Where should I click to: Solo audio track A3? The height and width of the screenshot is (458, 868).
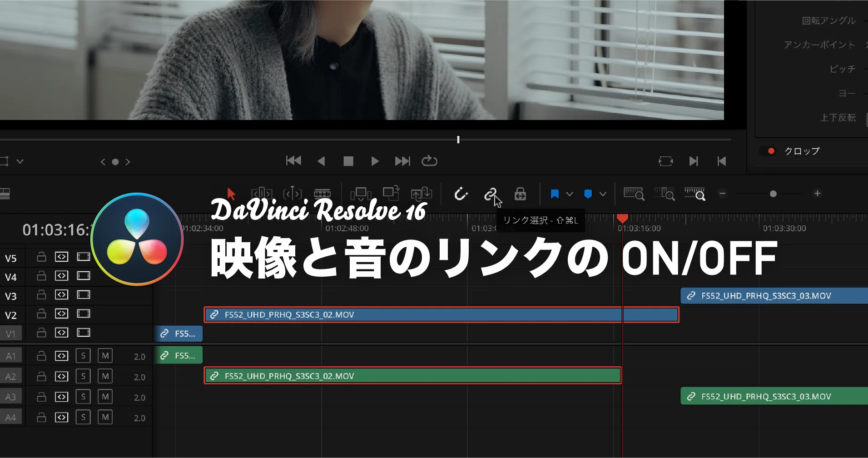click(83, 397)
